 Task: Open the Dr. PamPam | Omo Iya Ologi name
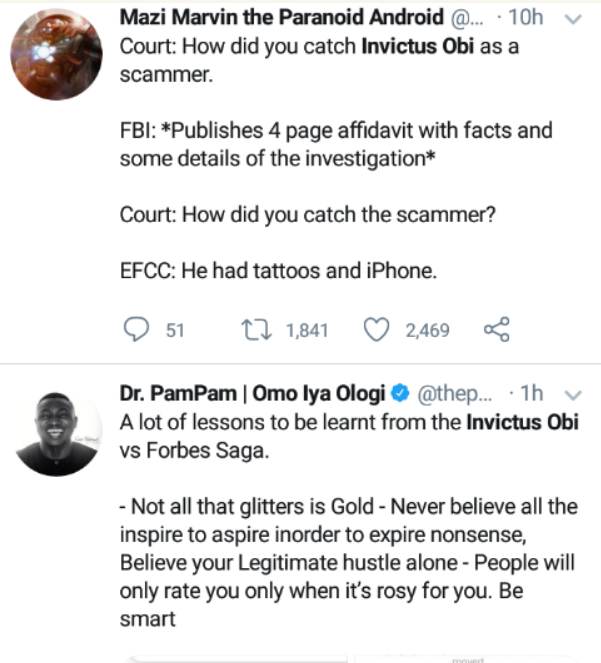[252, 393]
